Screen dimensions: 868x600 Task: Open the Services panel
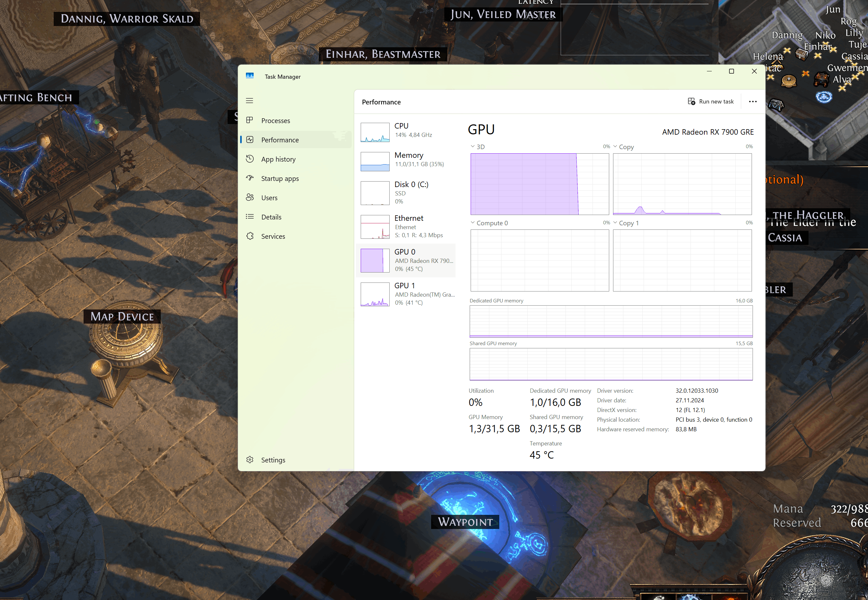(273, 236)
